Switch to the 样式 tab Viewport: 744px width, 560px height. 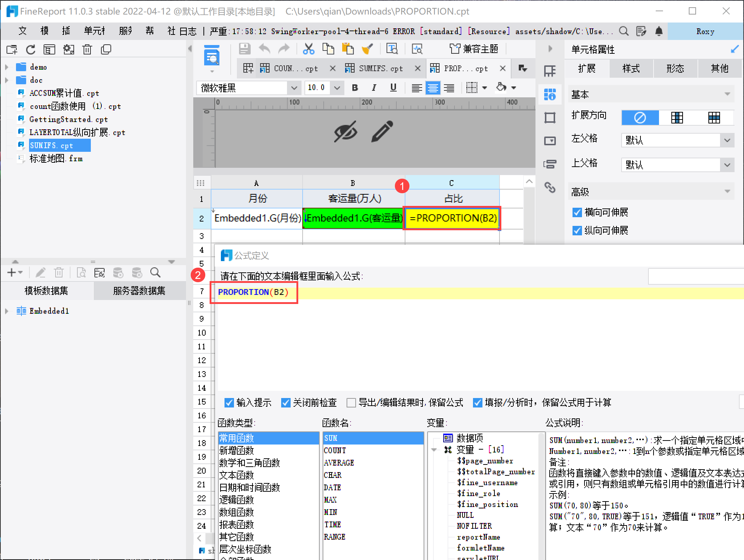click(631, 69)
